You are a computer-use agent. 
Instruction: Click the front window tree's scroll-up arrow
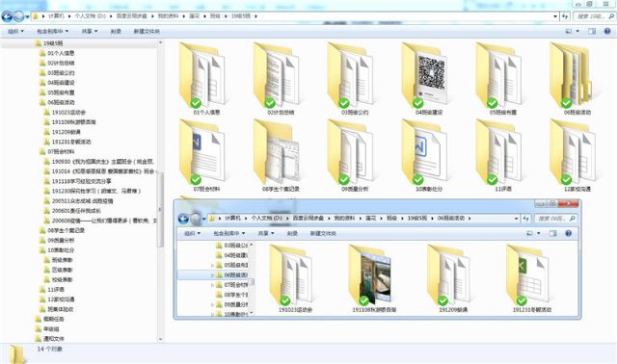tap(251, 245)
